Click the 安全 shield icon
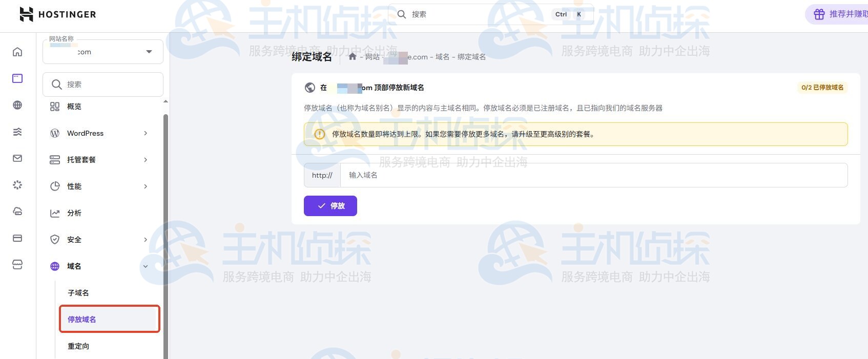 pos(55,240)
